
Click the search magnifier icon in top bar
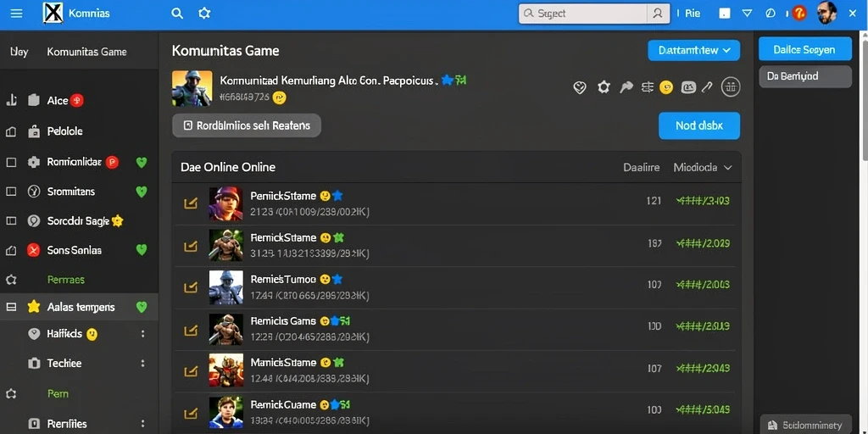[x=177, y=14]
